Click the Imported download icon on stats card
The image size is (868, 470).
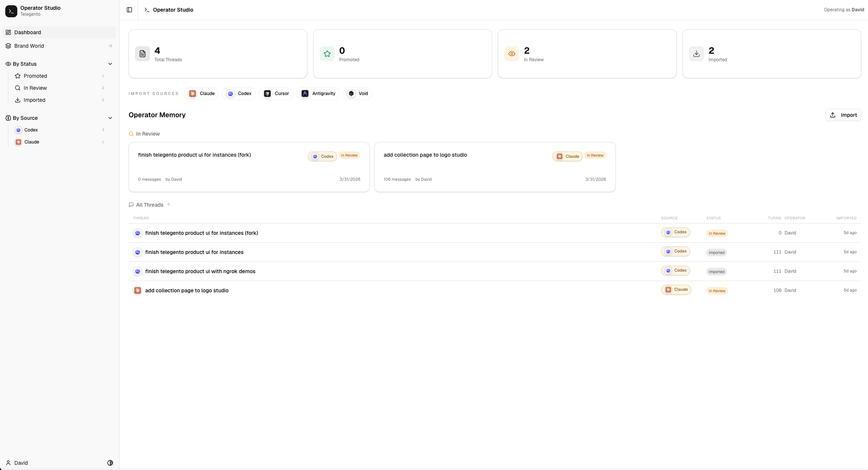tap(696, 53)
